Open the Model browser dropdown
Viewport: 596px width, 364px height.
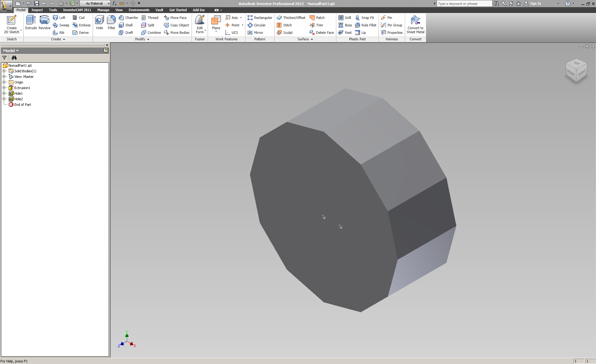coord(11,51)
